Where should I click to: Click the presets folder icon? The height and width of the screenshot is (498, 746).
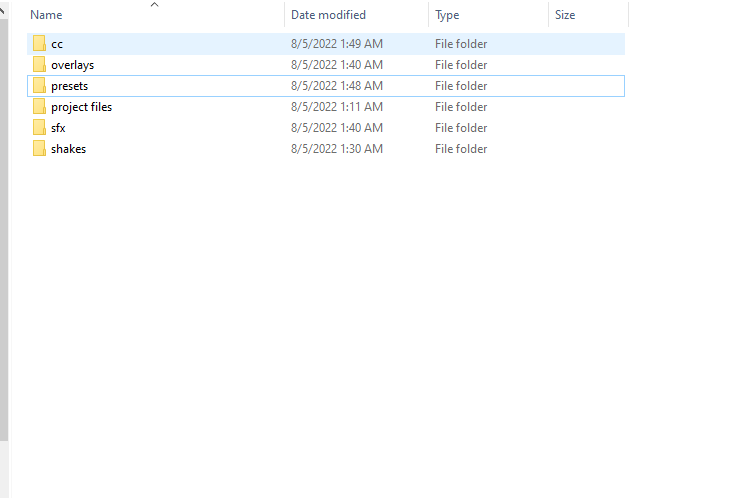click(39, 86)
